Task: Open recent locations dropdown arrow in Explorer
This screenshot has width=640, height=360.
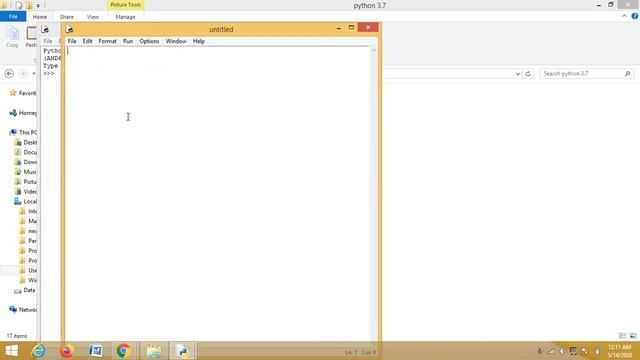Action: [x=34, y=73]
